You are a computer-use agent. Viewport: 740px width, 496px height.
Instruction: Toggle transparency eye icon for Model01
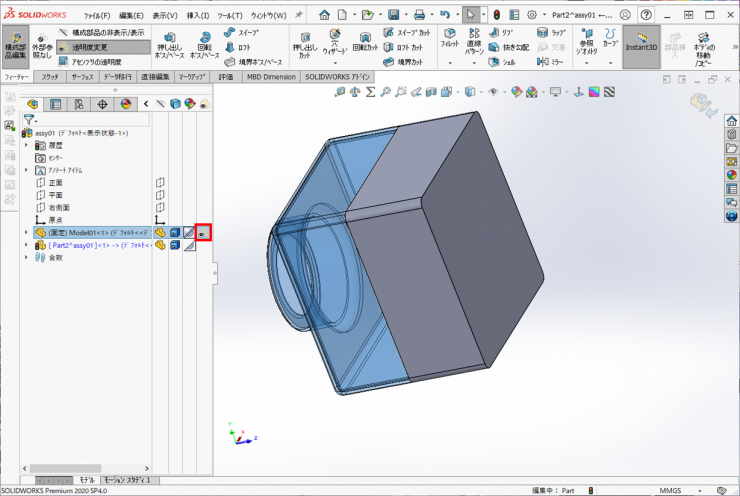[203, 233]
